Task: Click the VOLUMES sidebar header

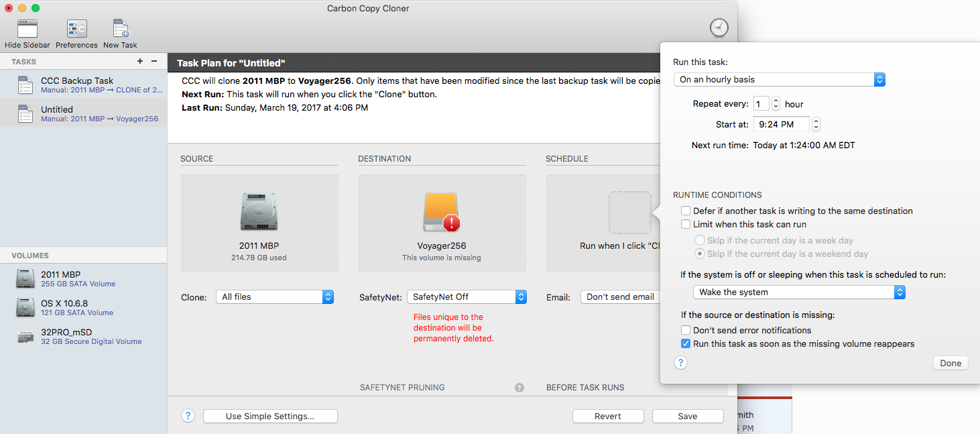Action: click(x=30, y=256)
